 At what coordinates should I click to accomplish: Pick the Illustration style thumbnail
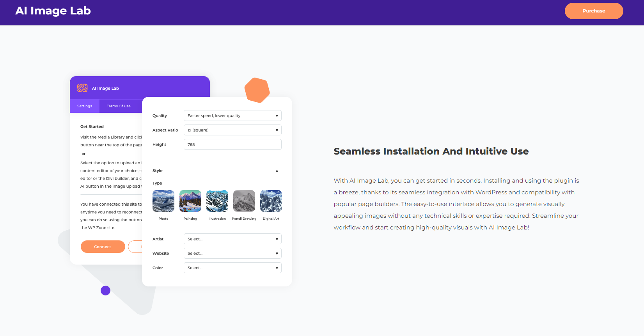coord(217,201)
